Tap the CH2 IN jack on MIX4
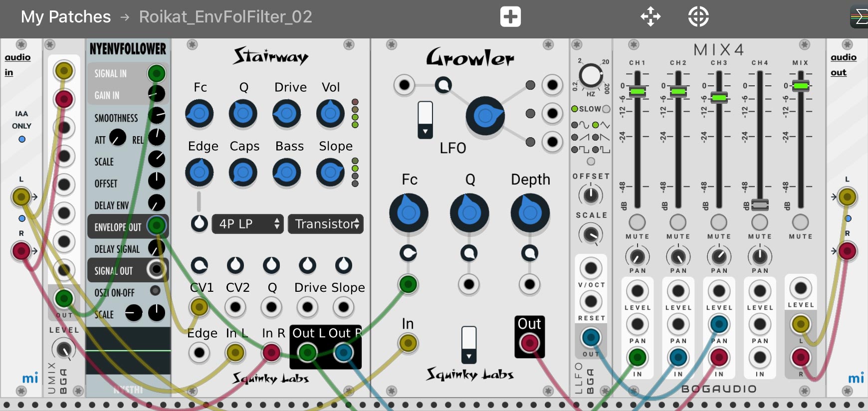This screenshot has height=411, width=868. [678, 357]
